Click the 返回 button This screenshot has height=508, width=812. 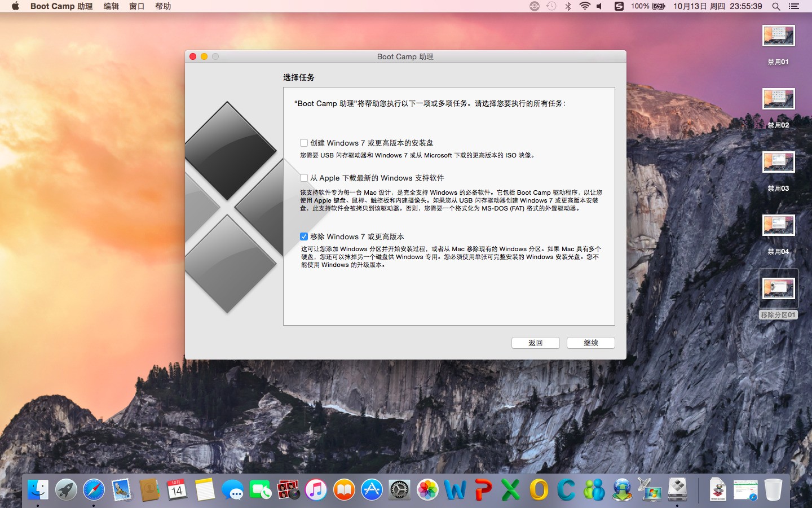535,343
